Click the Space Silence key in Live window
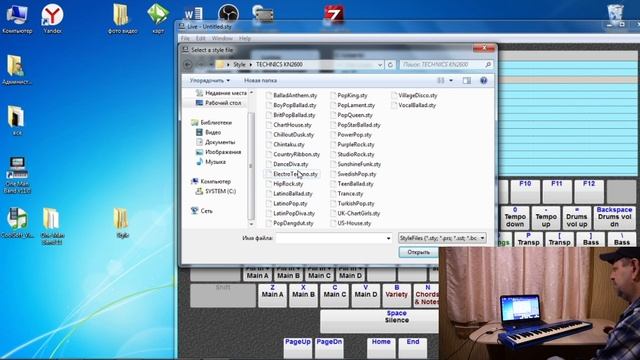640x360 pixels. (380, 321)
